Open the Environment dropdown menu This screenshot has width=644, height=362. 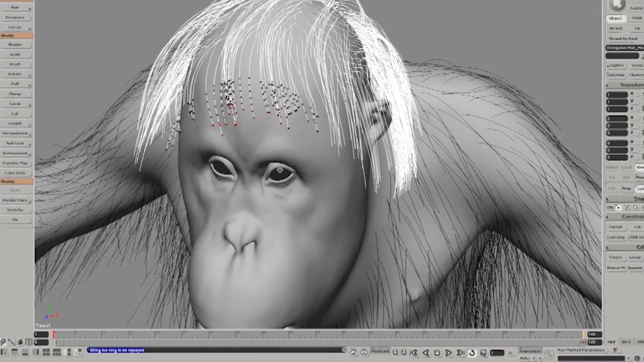click(16, 153)
